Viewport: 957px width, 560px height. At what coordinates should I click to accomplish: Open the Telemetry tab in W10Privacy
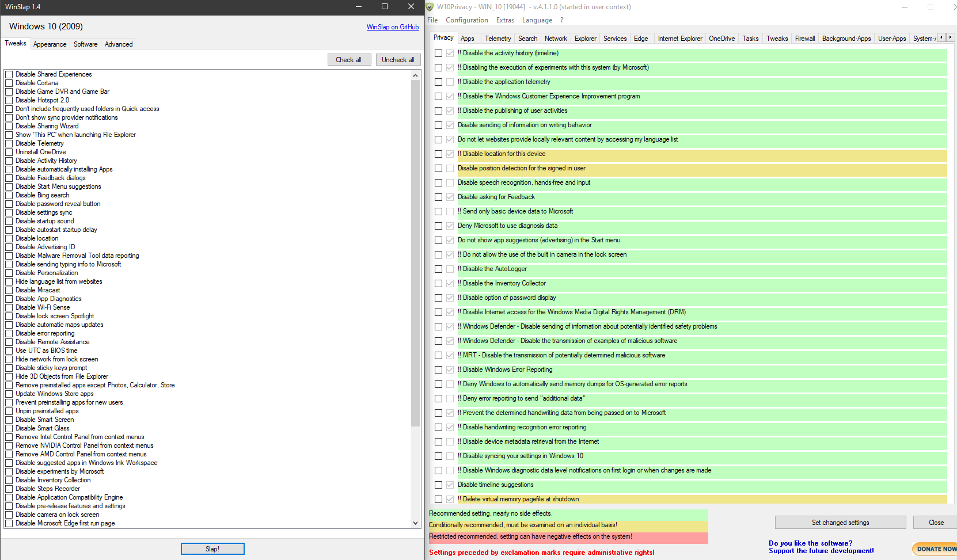click(498, 39)
